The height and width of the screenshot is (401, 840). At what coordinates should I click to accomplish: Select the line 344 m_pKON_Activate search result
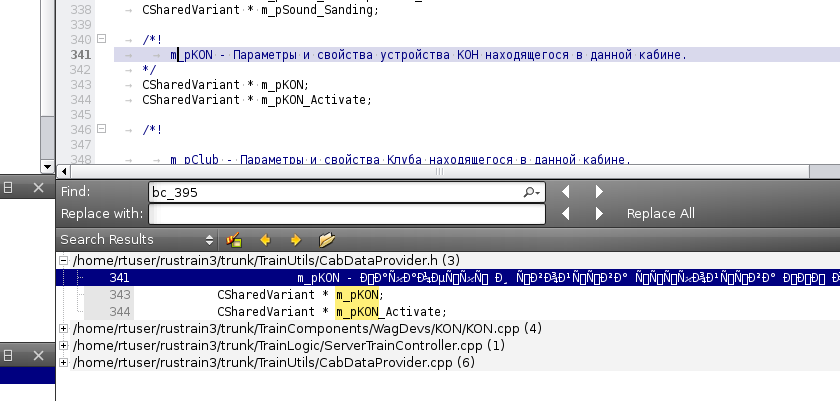point(332,311)
